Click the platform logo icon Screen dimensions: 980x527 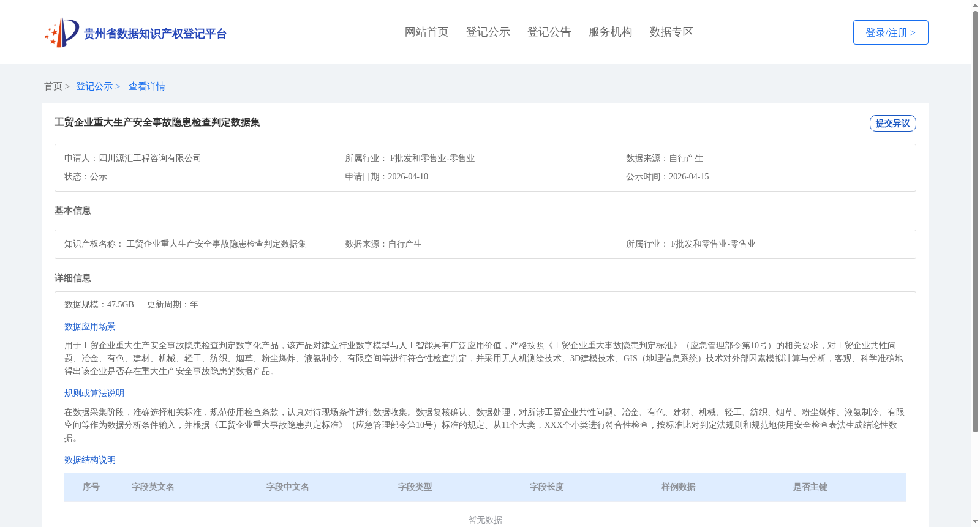(x=62, y=32)
